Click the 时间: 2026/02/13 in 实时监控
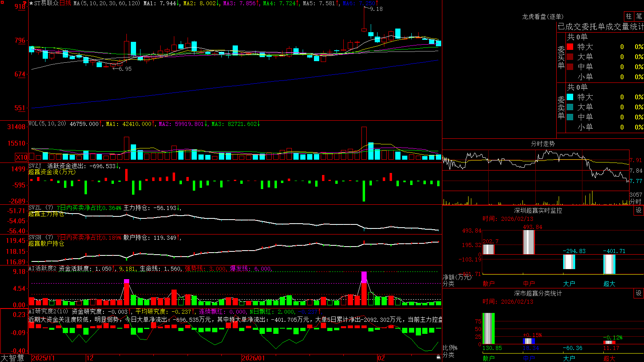Viewport: 644px width, 362px height. coord(508,219)
